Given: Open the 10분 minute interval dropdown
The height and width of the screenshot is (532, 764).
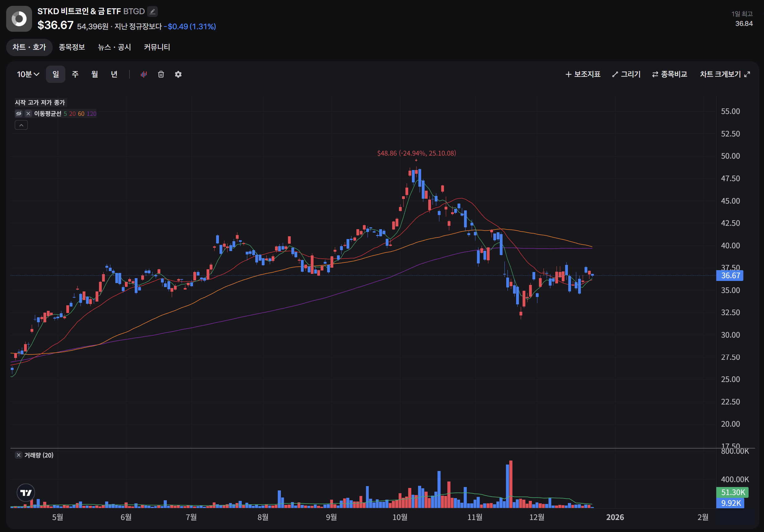Looking at the screenshot, I should click(x=28, y=74).
